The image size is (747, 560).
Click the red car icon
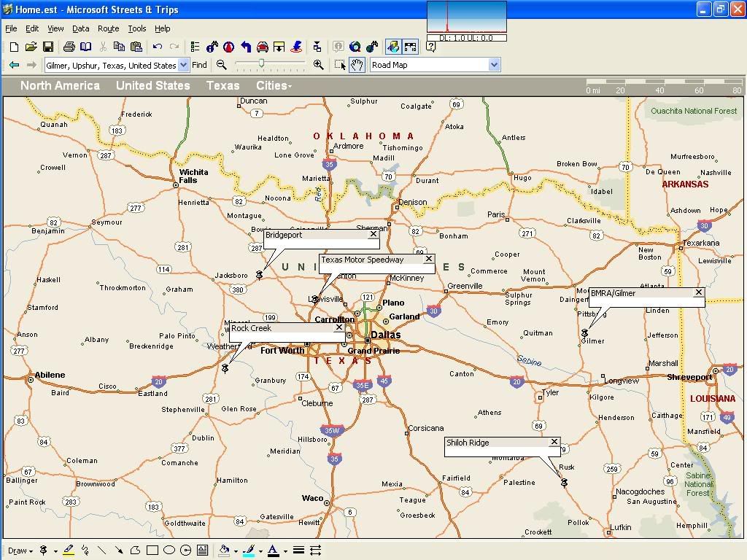tap(263, 47)
